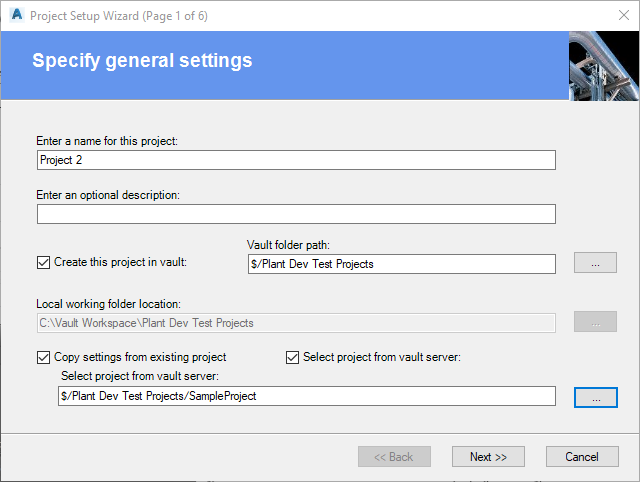Click the optional description text field
This screenshot has height=482, width=640.
click(296, 214)
